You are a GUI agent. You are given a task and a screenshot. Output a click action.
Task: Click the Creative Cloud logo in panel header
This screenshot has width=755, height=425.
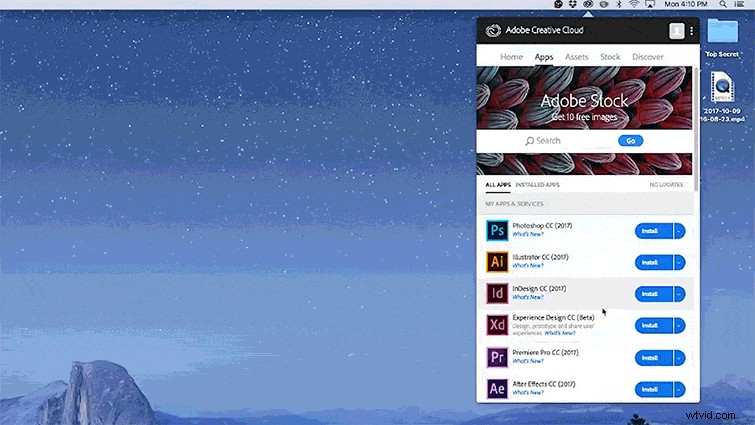pyautogui.click(x=493, y=30)
